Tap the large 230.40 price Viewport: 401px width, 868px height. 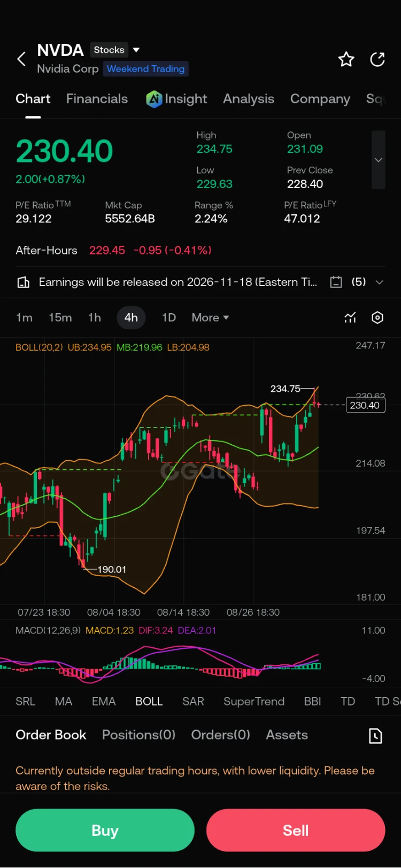pos(64,151)
